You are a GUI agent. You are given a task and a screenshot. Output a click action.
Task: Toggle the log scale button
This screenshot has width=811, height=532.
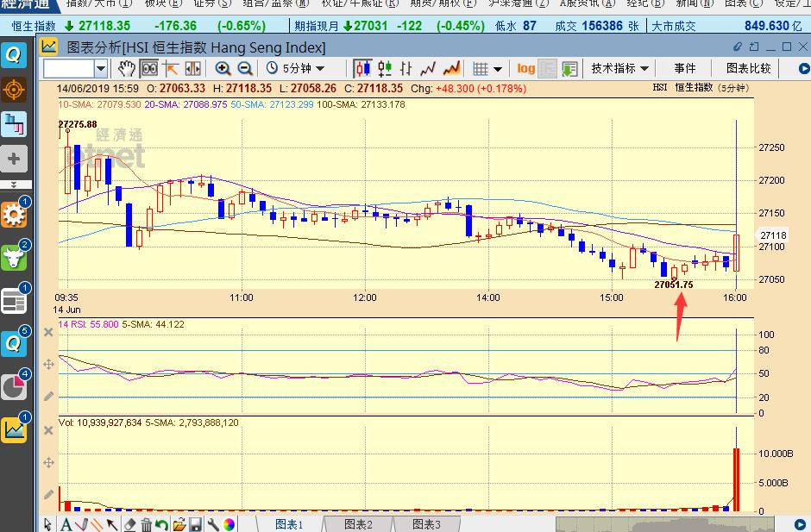click(525, 68)
